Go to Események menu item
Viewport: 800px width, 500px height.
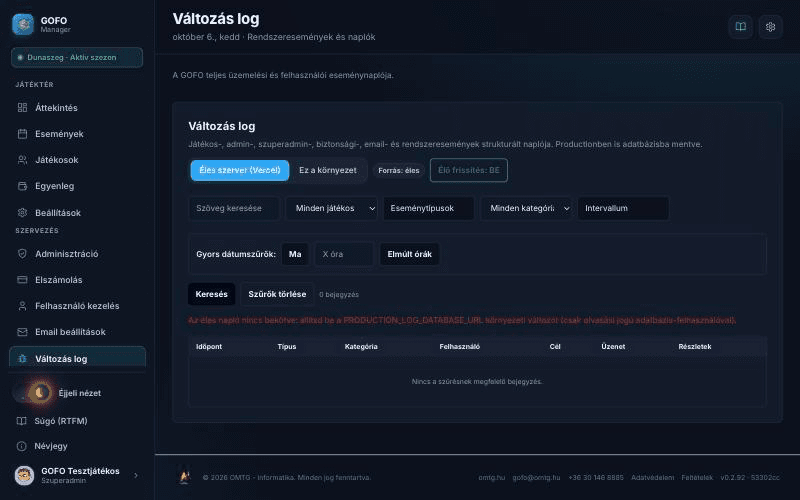click(x=77, y=134)
